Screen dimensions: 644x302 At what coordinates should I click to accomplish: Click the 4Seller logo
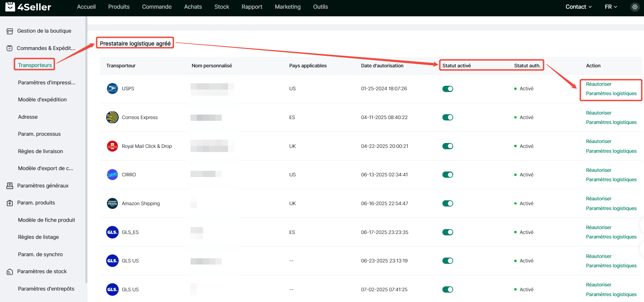[28, 7]
